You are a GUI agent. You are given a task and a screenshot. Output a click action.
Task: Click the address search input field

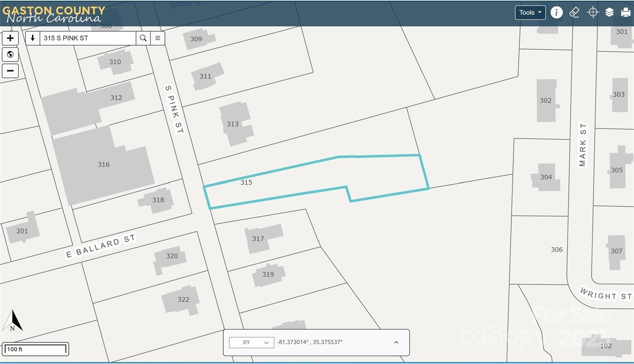point(88,38)
